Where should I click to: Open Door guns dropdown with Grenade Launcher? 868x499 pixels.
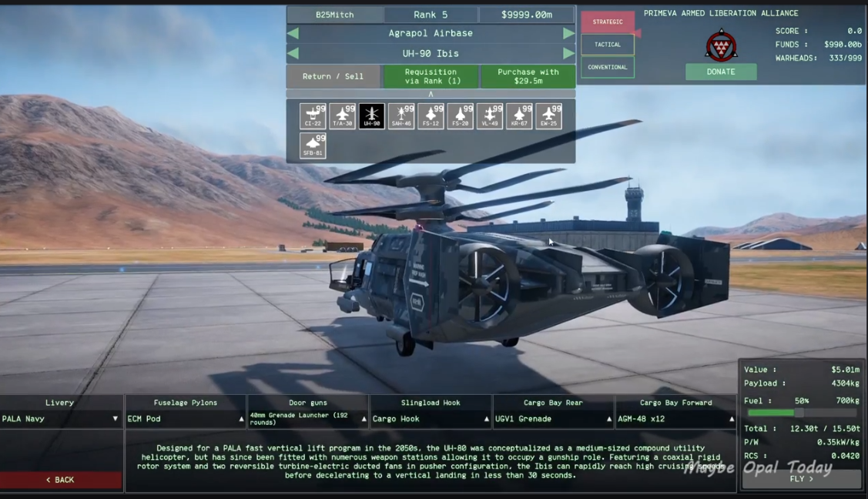point(308,419)
